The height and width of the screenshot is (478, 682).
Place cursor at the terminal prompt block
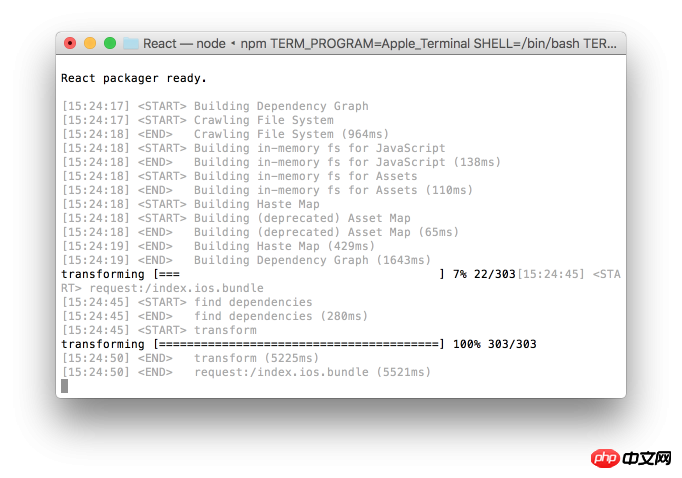[65, 386]
